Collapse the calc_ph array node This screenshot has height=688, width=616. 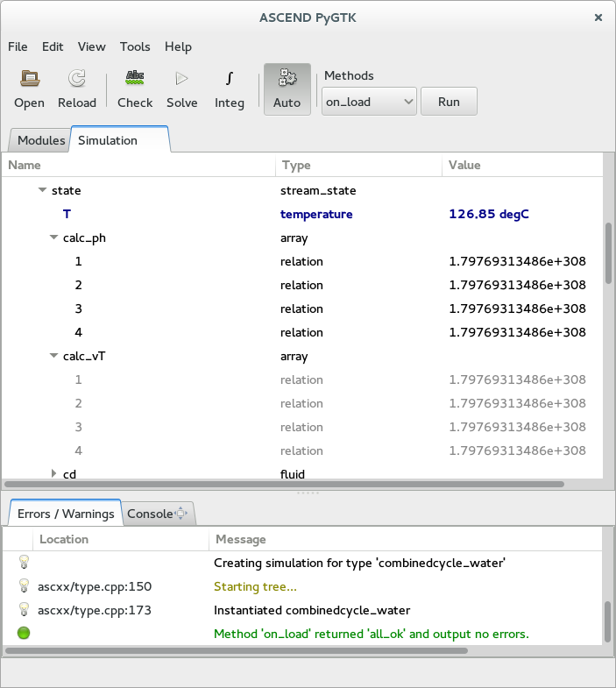[53, 238]
